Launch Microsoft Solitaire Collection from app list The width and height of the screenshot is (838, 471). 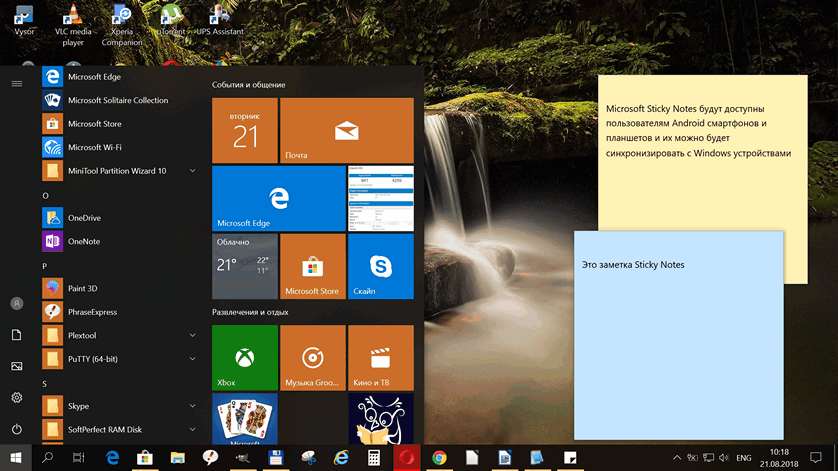coord(121,100)
